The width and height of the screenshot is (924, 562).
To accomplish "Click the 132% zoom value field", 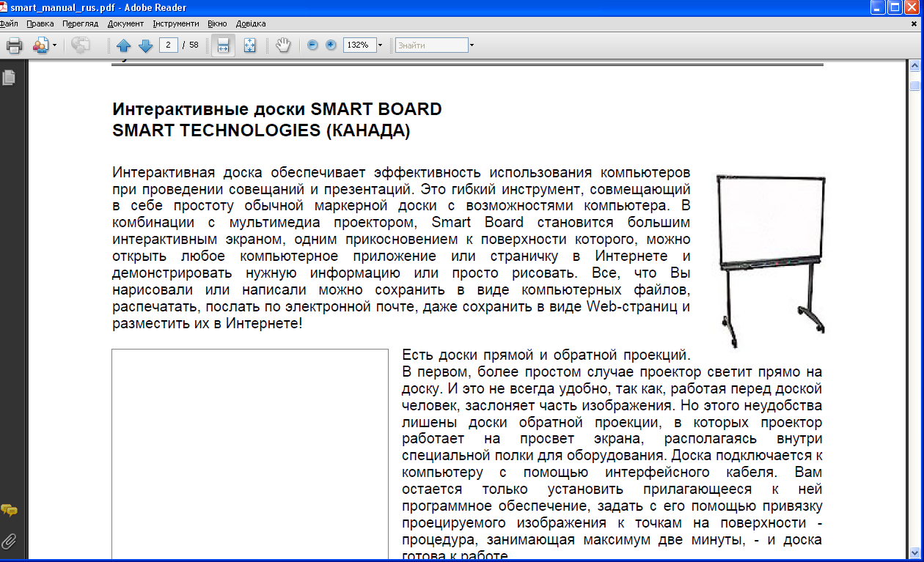I will (x=359, y=45).
